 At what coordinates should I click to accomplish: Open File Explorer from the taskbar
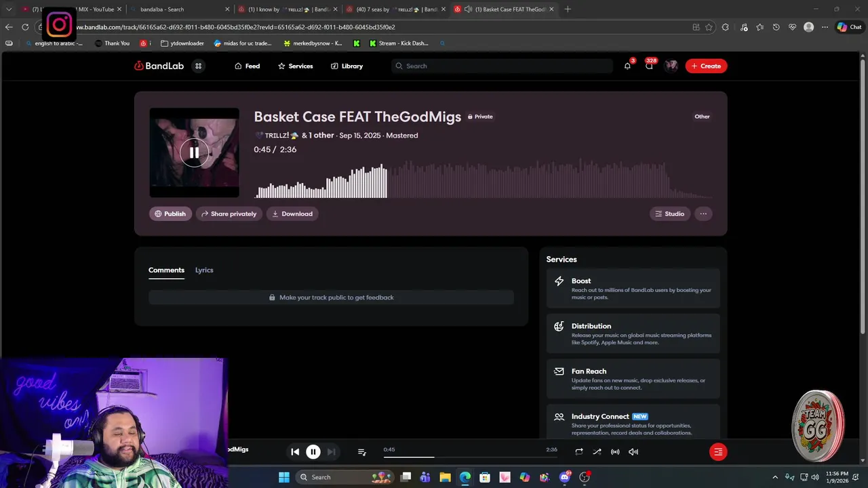[445, 477]
